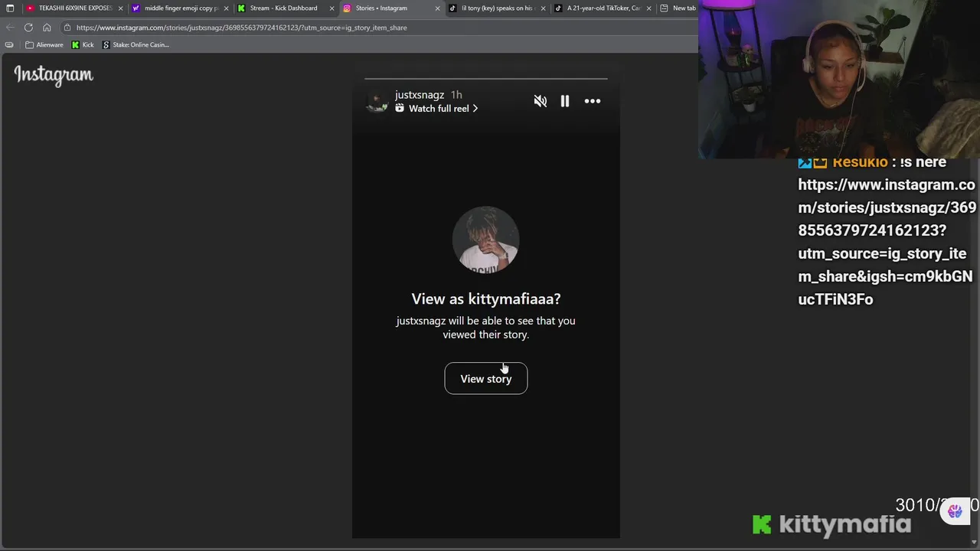Open the Stake: Online Casino bookmark
980x551 pixels.
pyautogui.click(x=136, y=44)
